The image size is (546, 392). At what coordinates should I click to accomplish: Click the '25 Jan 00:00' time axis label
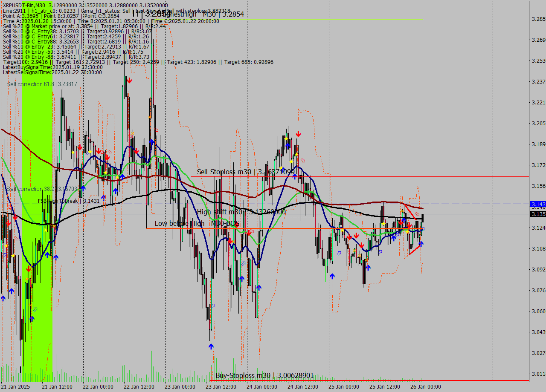point(343,387)
